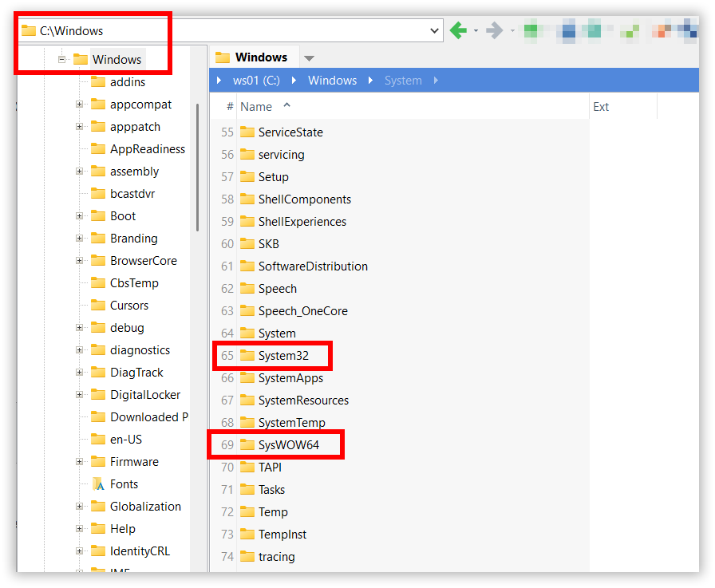The height and width of the screenshot is (588, 715).
Task: Select the SoftwareDistribution folder
Action: [313, 266]
